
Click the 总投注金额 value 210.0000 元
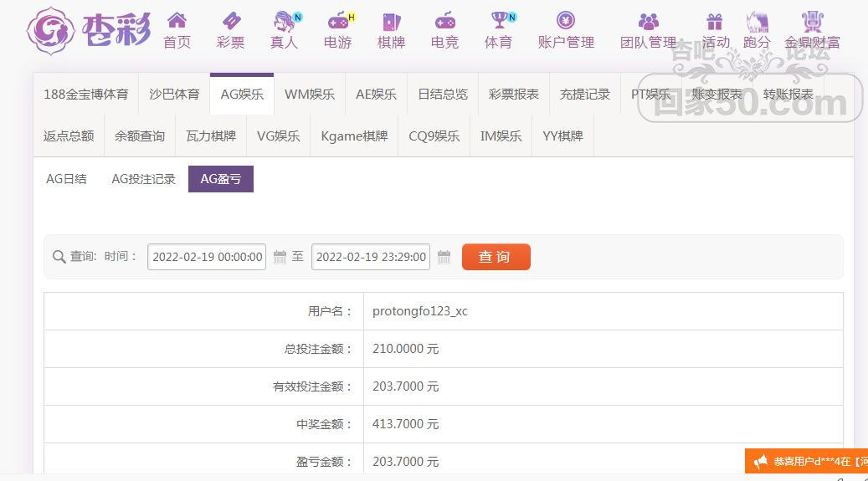click(406, 349)
